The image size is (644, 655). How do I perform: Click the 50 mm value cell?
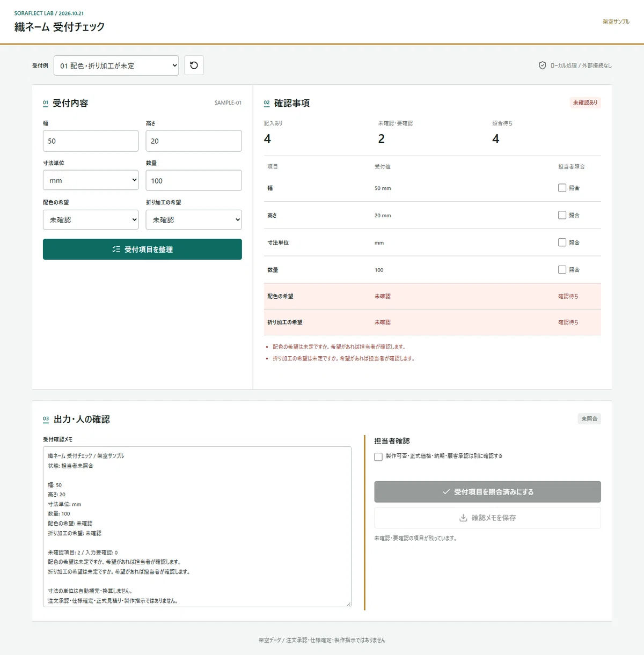point(383,188)
